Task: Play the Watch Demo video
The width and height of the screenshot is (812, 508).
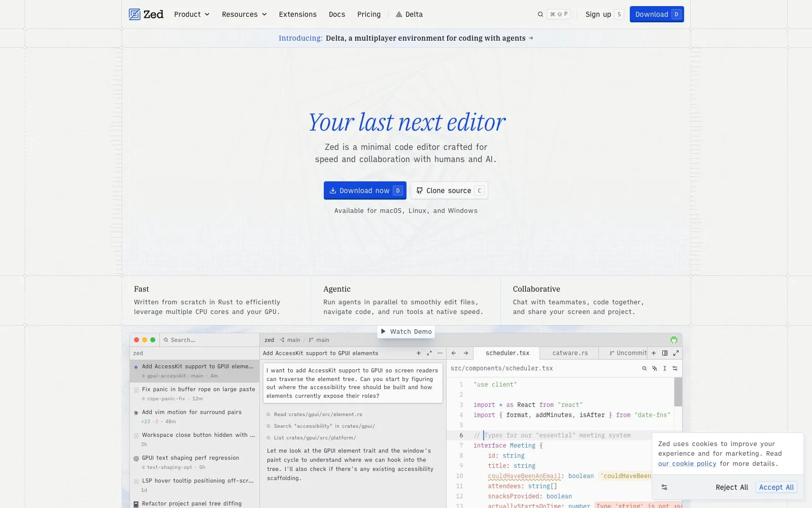Action: tap(406, 332)
